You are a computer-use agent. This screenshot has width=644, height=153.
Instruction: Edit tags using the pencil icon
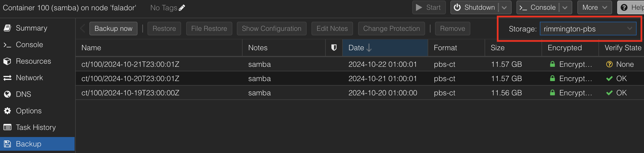(x=182, y=8)
